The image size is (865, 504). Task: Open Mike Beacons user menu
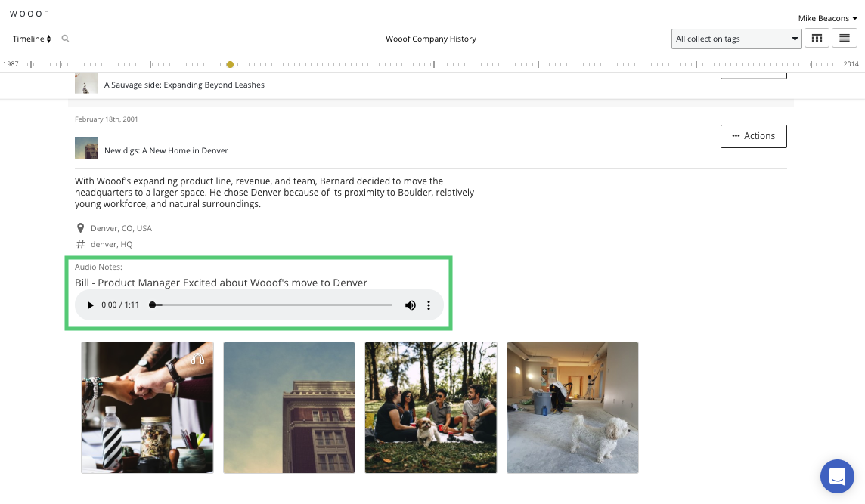pos(827,18)
